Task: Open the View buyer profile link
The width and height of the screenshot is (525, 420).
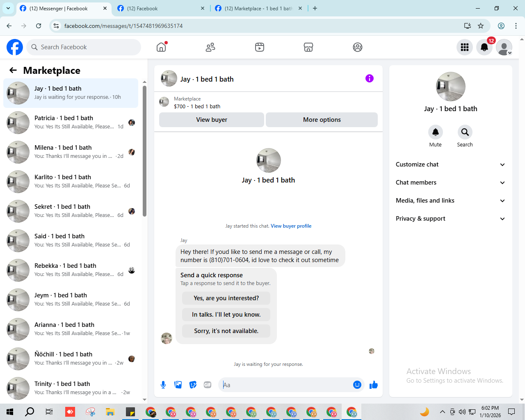Action: [x=291, y=226]
